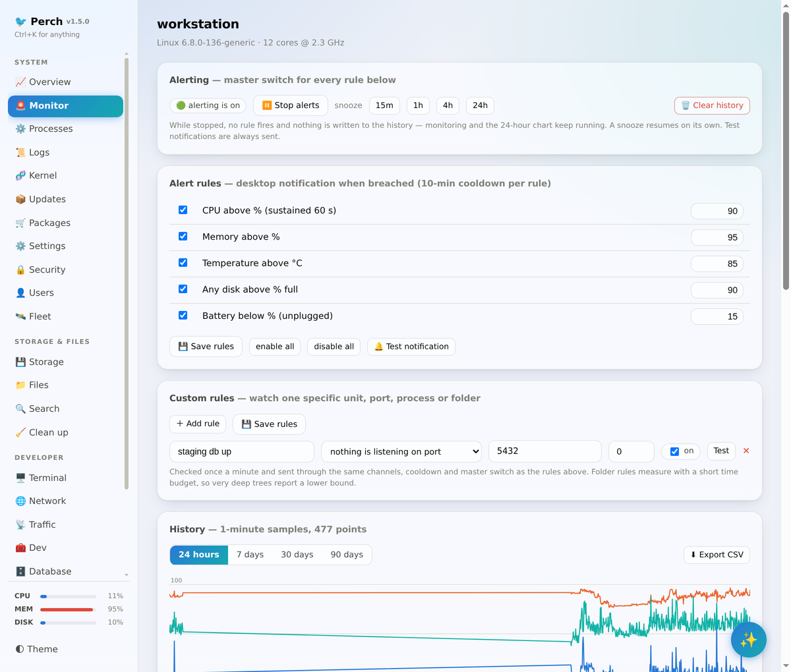Snooze alerts for 4h
This screenshot has width=791, height=672.
(x=448, y=105)
